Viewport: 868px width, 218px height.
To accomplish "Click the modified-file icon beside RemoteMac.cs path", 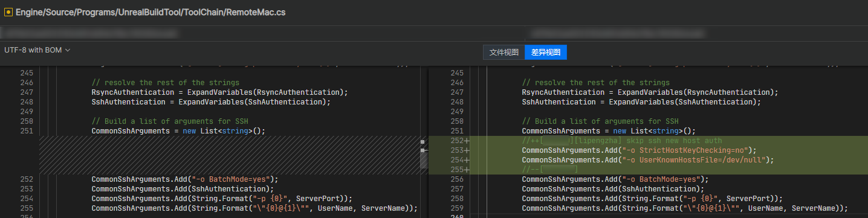I will pyautogui.click(x=8, y=12).
